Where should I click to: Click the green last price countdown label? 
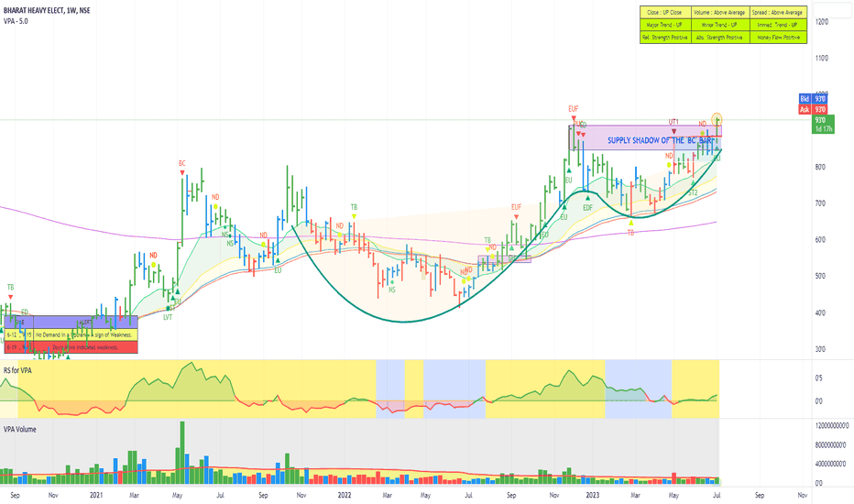823,125
